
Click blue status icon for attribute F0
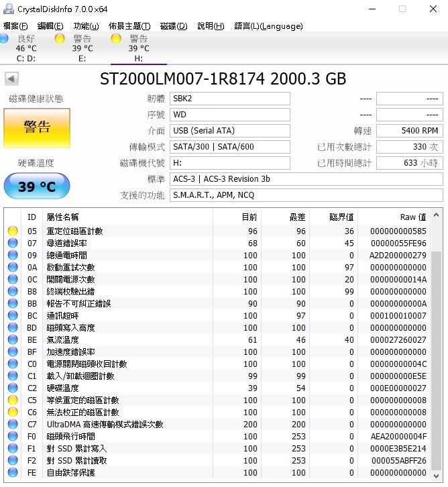click(13, 437)
